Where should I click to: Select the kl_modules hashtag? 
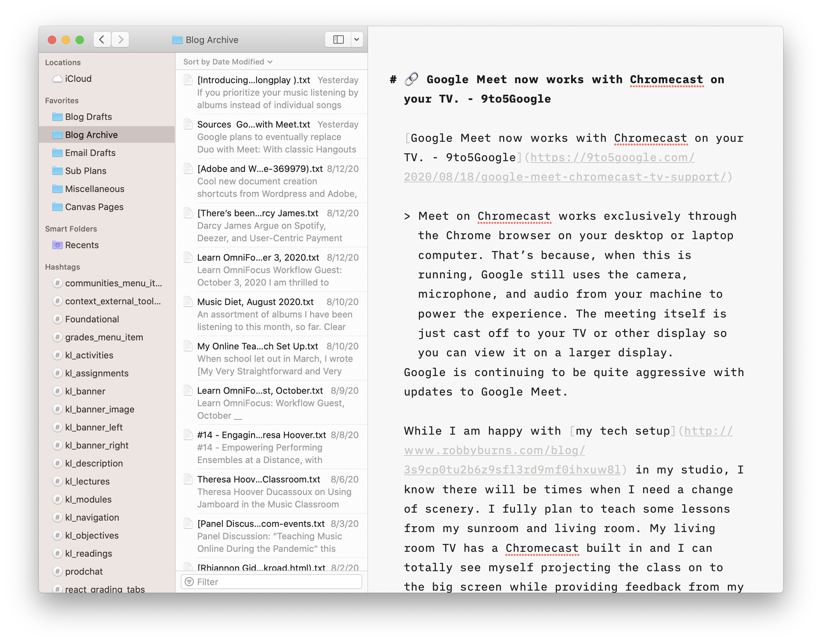(107, 499)
